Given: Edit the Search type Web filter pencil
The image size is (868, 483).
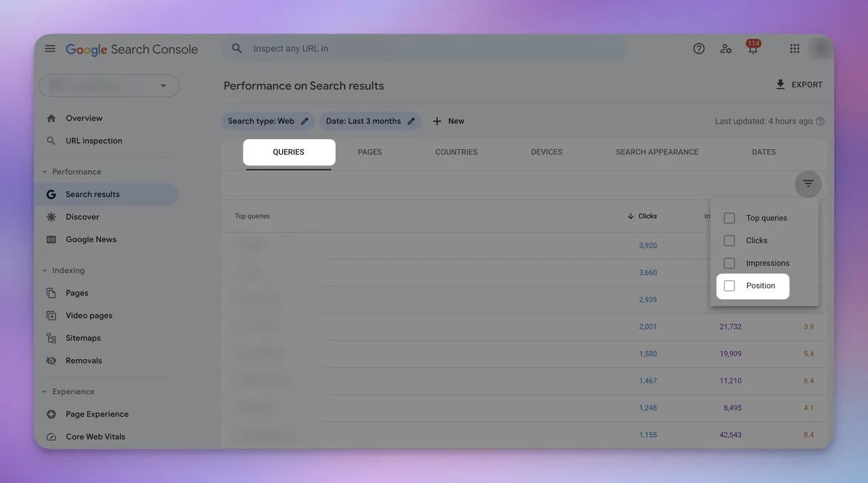Looking at the screenshot, I should click(304, 121).
